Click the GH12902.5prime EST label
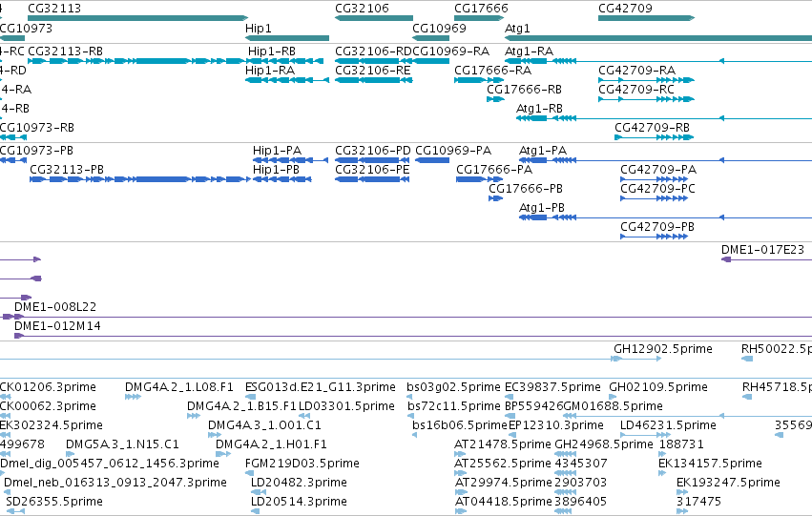Image resolution: width=812 pixels, height=516 pixels. pyautogui.click(x=663, y=349)
